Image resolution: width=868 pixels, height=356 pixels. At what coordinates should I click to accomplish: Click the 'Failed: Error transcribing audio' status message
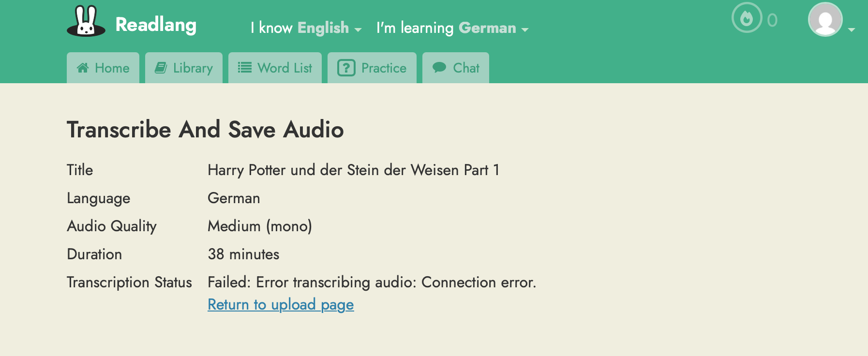372,282
